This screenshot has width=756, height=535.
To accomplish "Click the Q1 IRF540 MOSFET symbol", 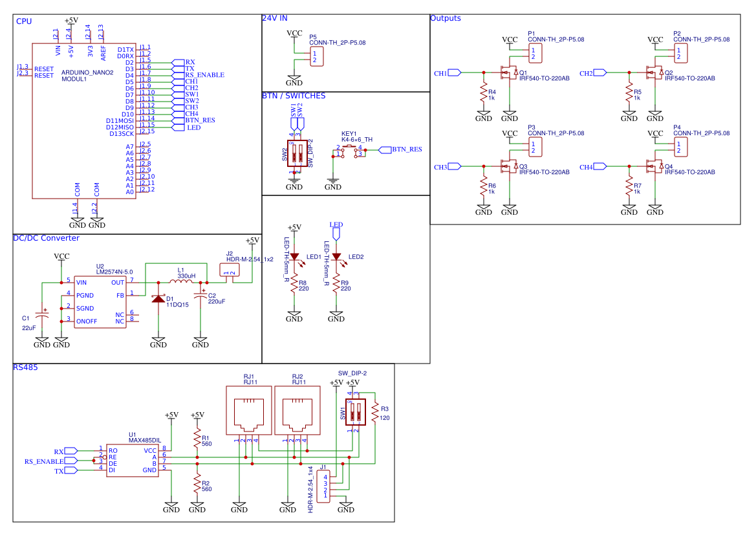I will [509, 73].
